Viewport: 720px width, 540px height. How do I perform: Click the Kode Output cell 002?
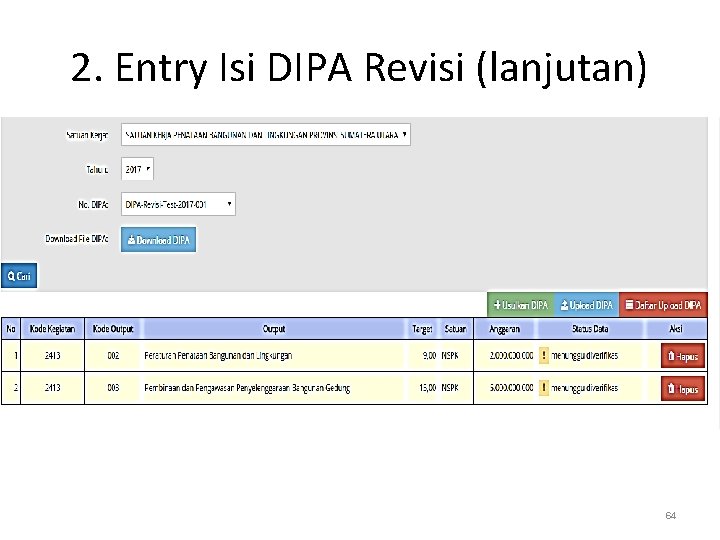coord(113,355)
